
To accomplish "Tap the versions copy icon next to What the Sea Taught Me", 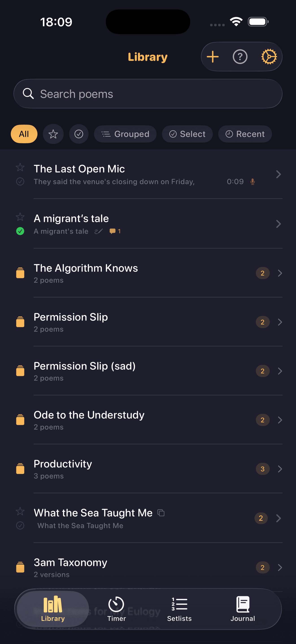I will [161, 513].
